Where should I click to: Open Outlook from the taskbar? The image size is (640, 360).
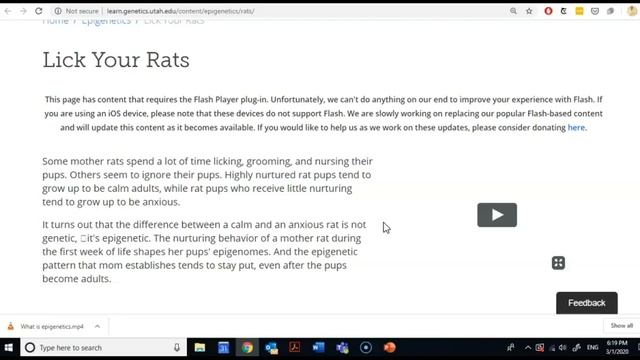pyautogui.click(x=271, y=348)
